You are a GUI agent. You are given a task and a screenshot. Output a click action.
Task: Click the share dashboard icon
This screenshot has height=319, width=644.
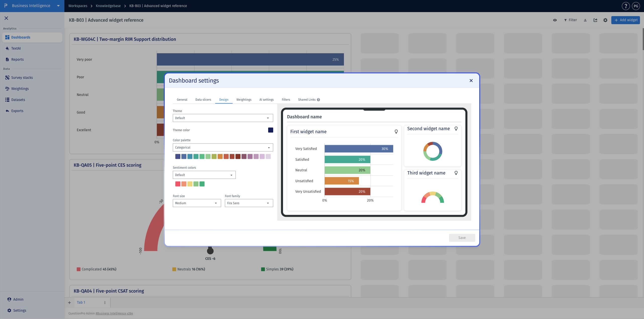tap(595, 20)
